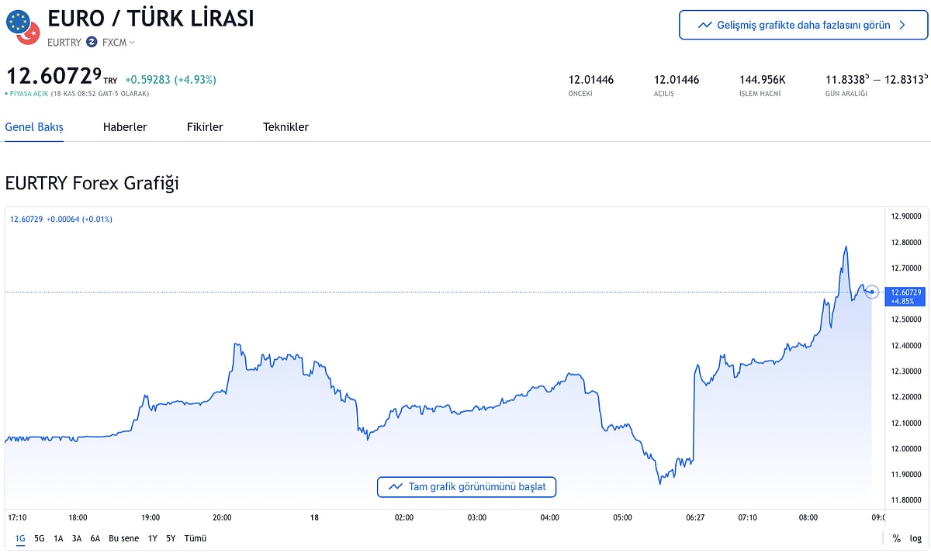Screen dimensions: 931x560
Task: Click the FXCM broker logo icon
Action: [x=92, y=43]
